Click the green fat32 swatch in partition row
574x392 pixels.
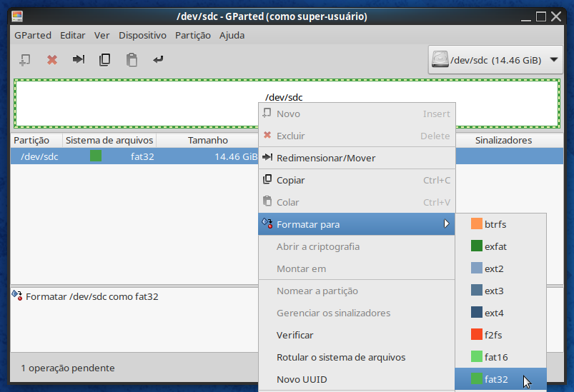(x=96, y=156)
